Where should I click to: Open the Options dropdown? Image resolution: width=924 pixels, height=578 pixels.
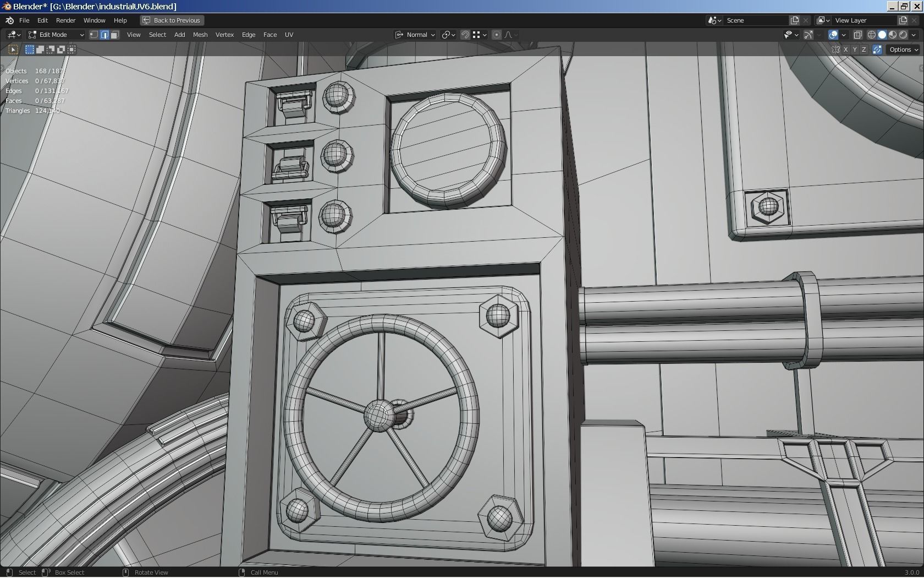(904, 50)
